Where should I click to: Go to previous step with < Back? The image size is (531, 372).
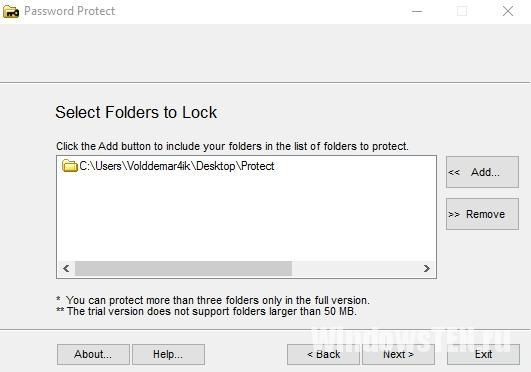tap(323, 354)
